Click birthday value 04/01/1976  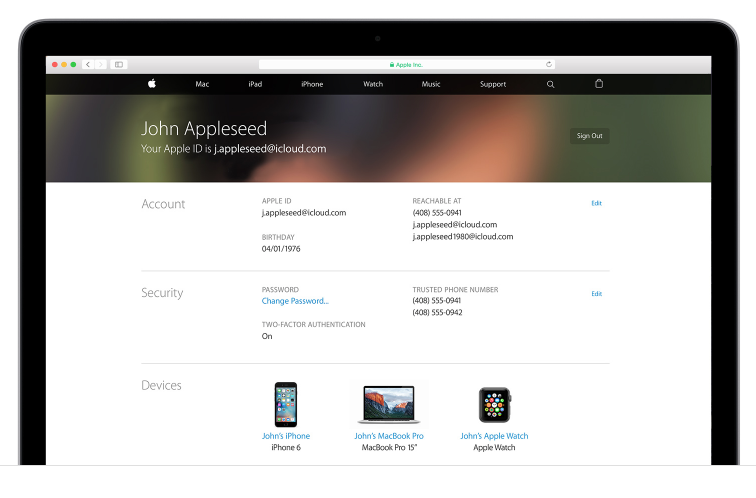click(281, 249)
